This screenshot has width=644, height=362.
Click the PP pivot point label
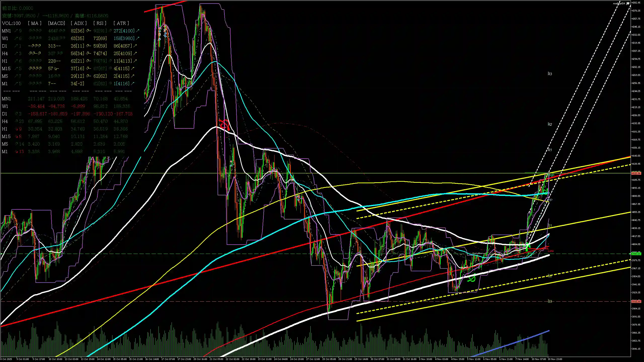550,200
